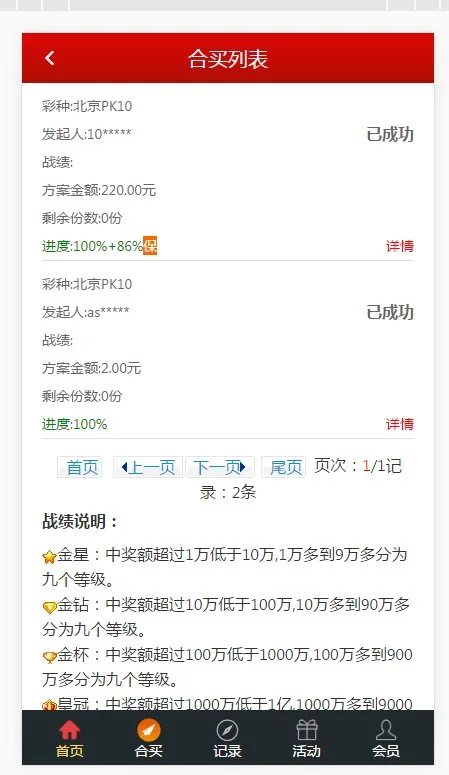Click the 合买列表 header title
449x775 pixels.
point(228,59)
